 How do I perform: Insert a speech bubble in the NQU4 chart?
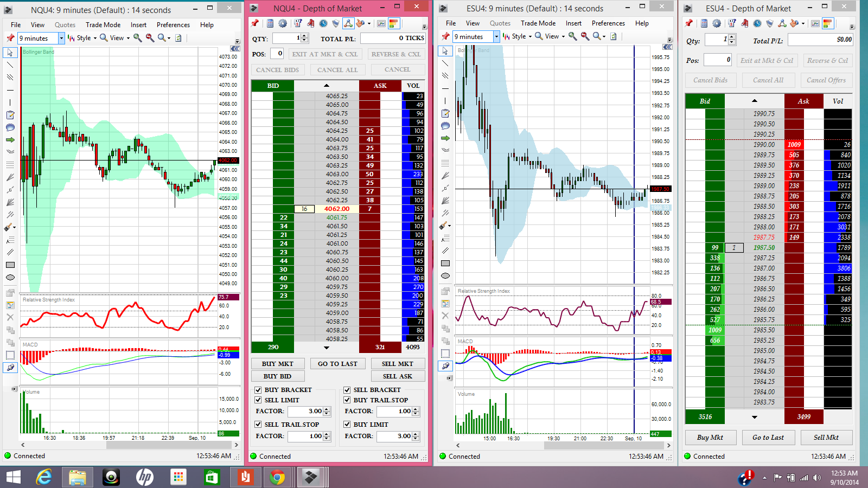coord(10,127)
